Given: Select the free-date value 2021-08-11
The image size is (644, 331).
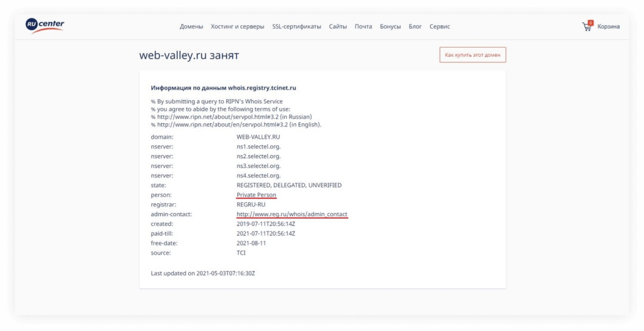Looking at the screenshot, I should point(251,243).
